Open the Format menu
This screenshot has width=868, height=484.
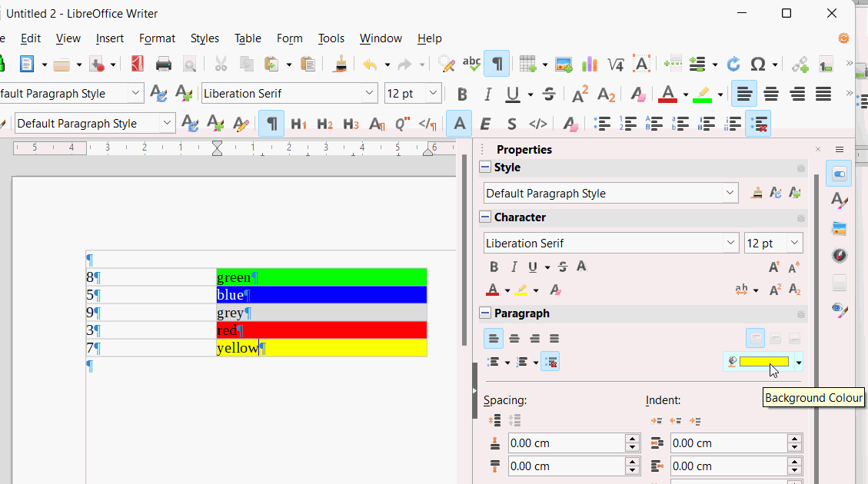tap(157, 38)
